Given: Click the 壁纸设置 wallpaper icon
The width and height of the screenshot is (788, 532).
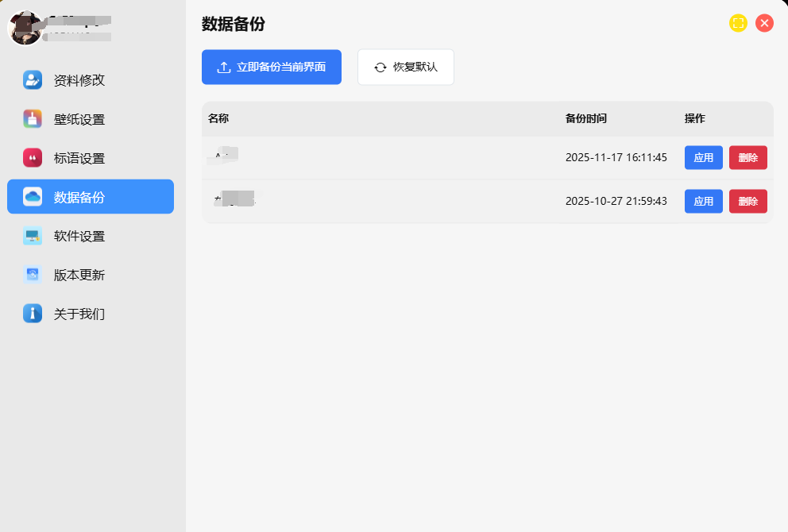Looking at the screenshot, I should (33, 119).
